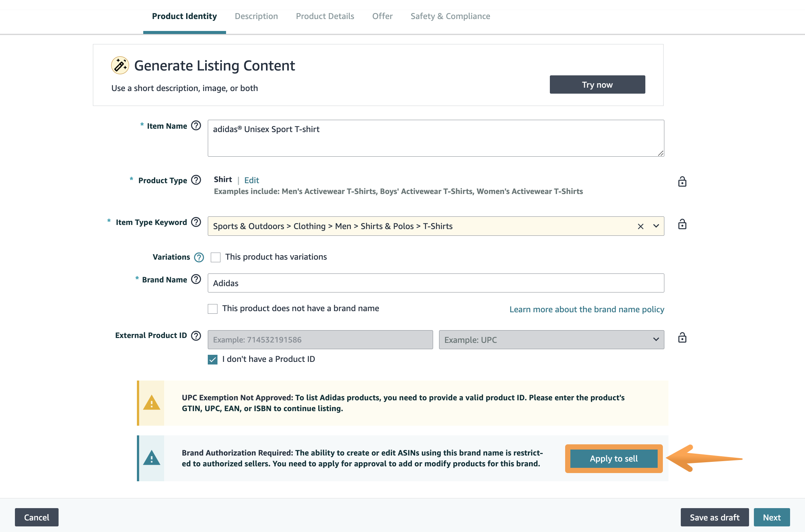Click the Product Type help icon
The height and width of the screenshot is (532, 805).
tap(196, 180)
